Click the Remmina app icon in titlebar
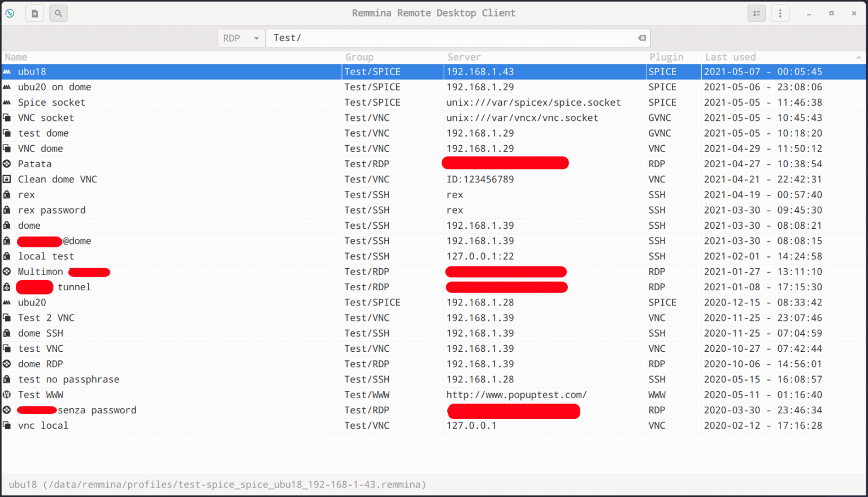The image size is (868, 497). [10, 14]
